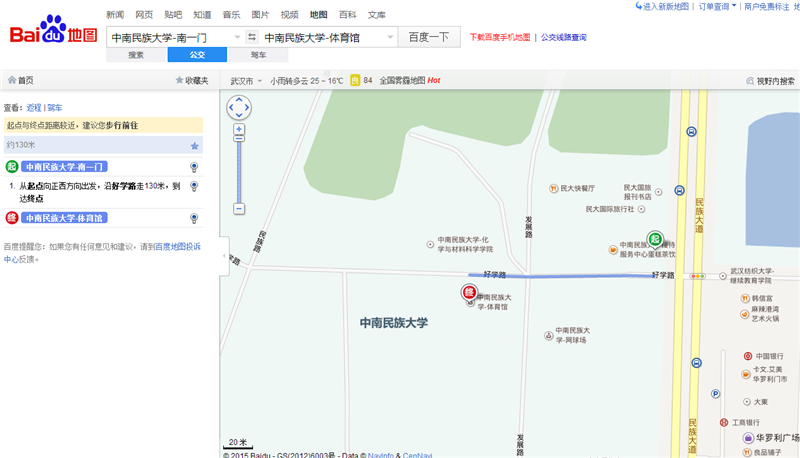The image size is (800, 458).
Task: Click the 民大快餐厅 restaurant icon
Action: point(552,188)
